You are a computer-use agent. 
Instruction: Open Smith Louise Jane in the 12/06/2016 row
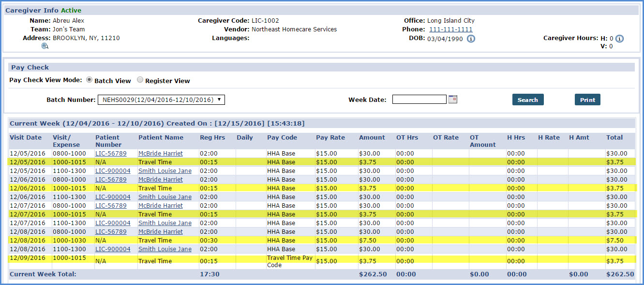pyautogui.click(x=165, y=197)
